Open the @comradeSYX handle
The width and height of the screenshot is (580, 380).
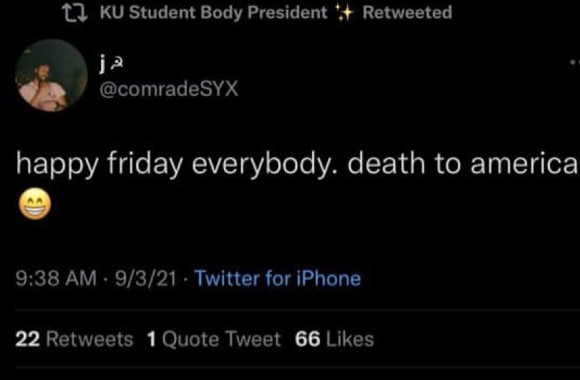pyautogui.click(x=169, y=90)
